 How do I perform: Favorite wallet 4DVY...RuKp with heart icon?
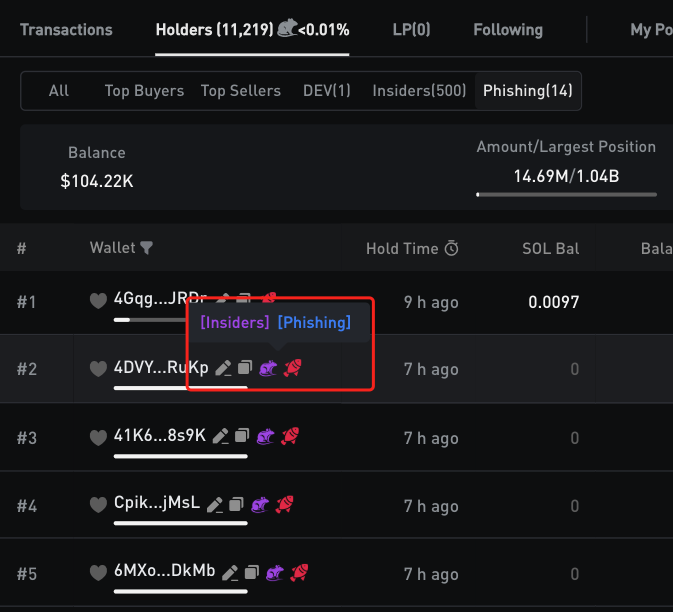[x=98, y=369]
